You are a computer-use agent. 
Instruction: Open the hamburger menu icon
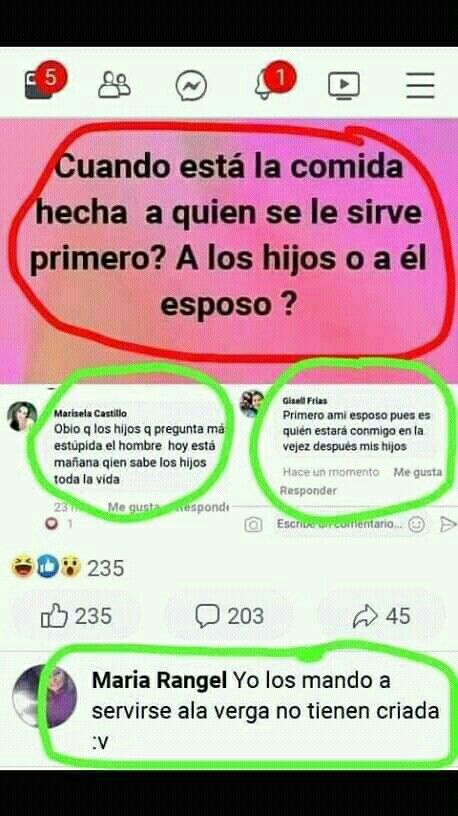[421, 85]
